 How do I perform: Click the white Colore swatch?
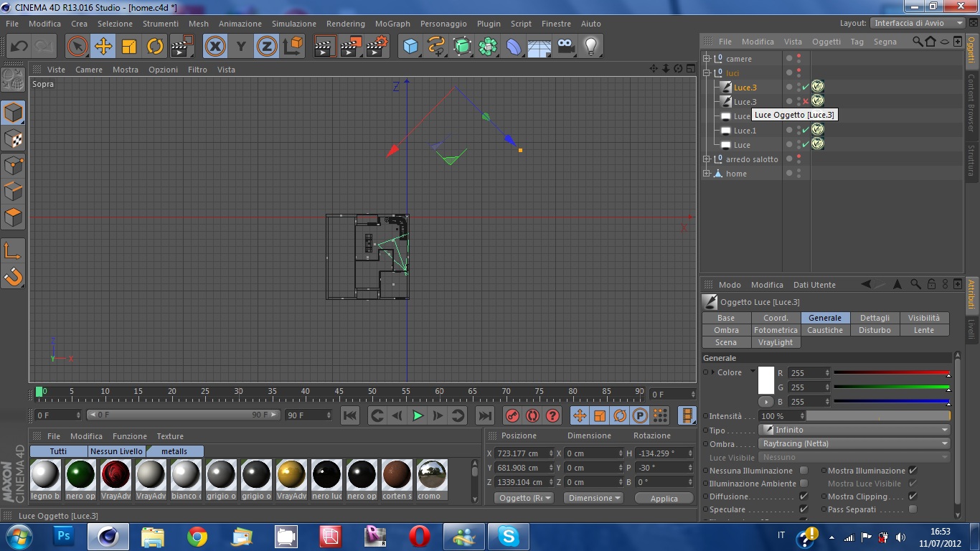pos(766,380)
